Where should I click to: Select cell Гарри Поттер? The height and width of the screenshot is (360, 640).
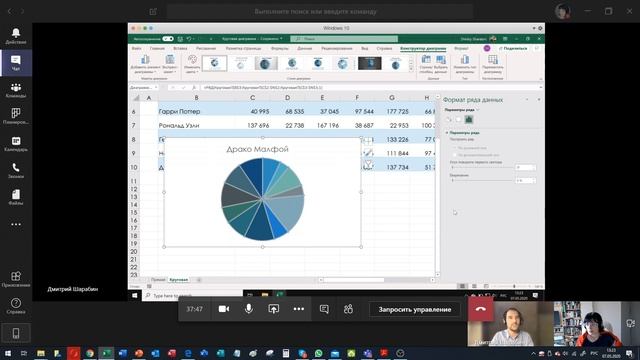tap(196, 111)
